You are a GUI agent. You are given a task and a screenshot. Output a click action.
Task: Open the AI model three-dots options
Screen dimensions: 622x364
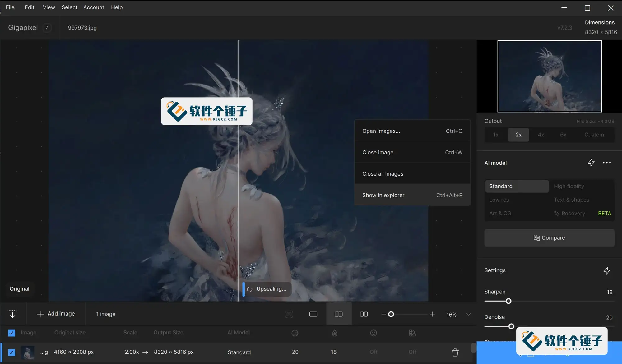pyautogui.click(x=607, y=163)
